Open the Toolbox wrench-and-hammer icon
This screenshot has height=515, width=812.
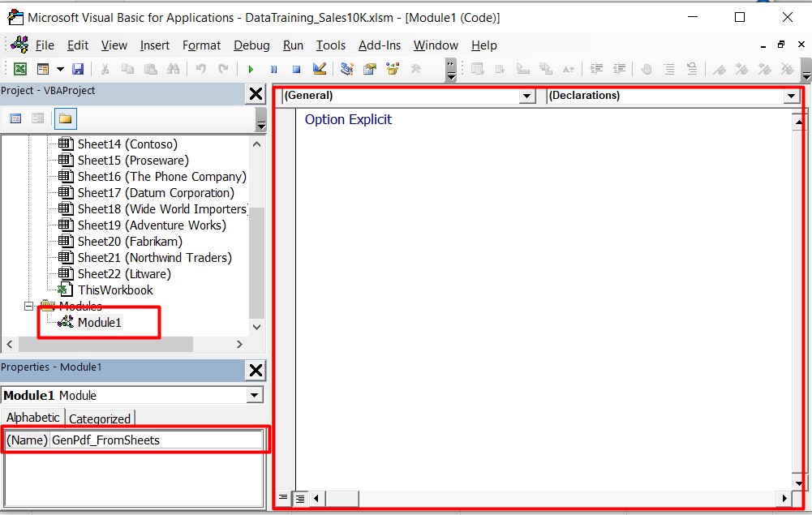tap(415, 69)
